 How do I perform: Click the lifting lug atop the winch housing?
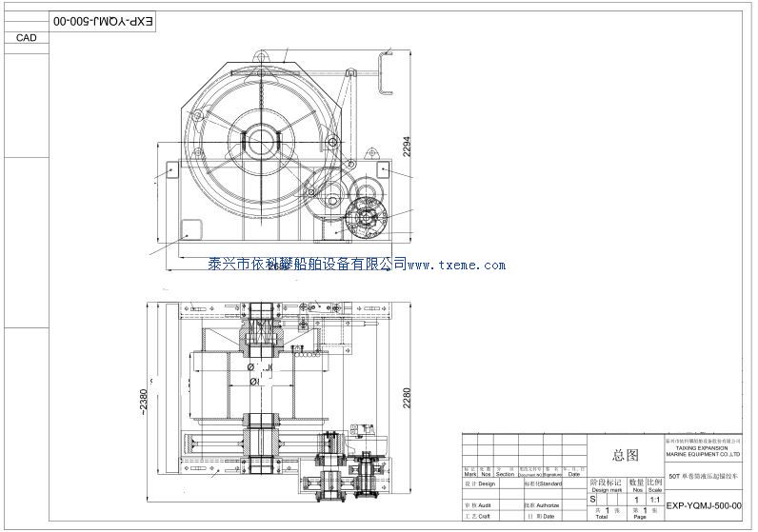(x=258, y=56)
